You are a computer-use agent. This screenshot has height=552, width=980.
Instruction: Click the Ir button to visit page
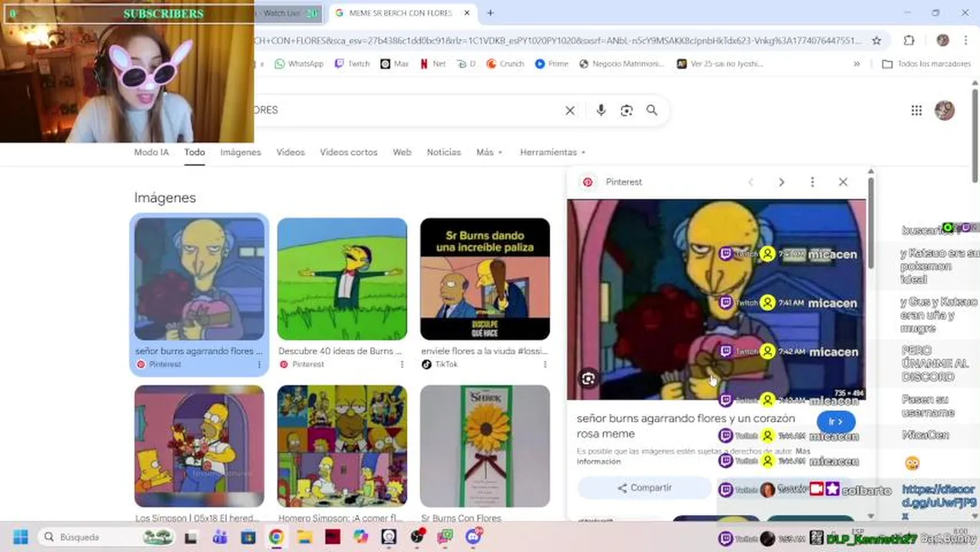tap(835, 422)
